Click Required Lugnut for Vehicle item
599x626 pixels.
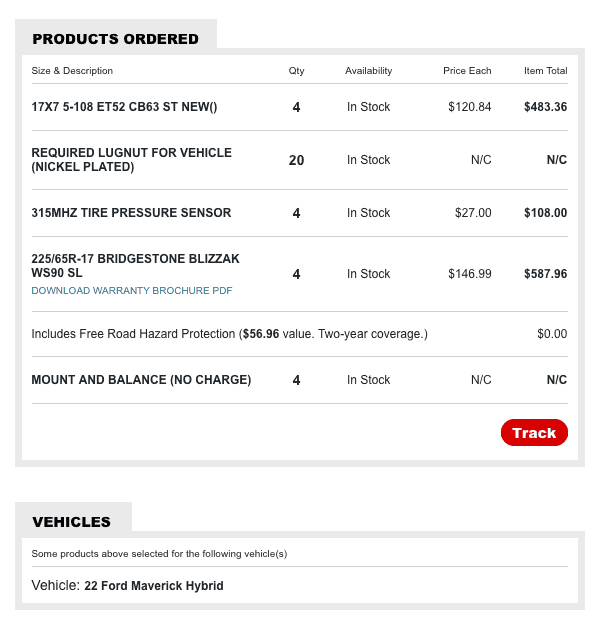[x=131, y=160]
